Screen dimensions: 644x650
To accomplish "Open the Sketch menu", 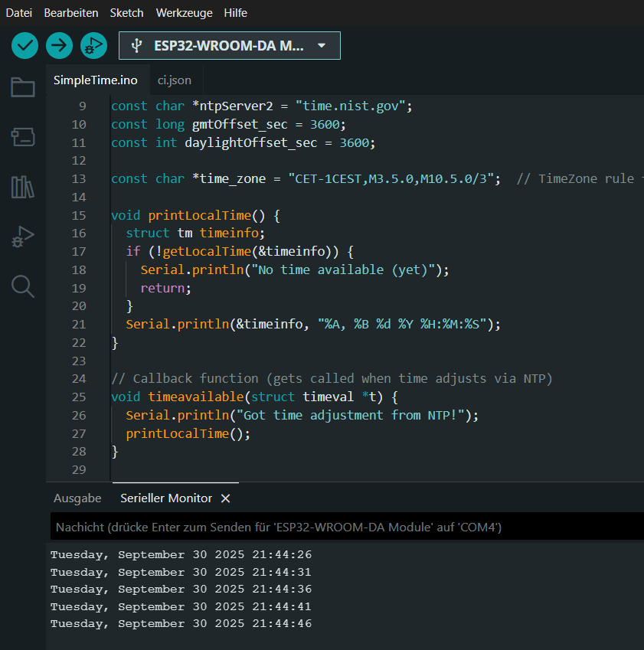I will coord(126,12).
